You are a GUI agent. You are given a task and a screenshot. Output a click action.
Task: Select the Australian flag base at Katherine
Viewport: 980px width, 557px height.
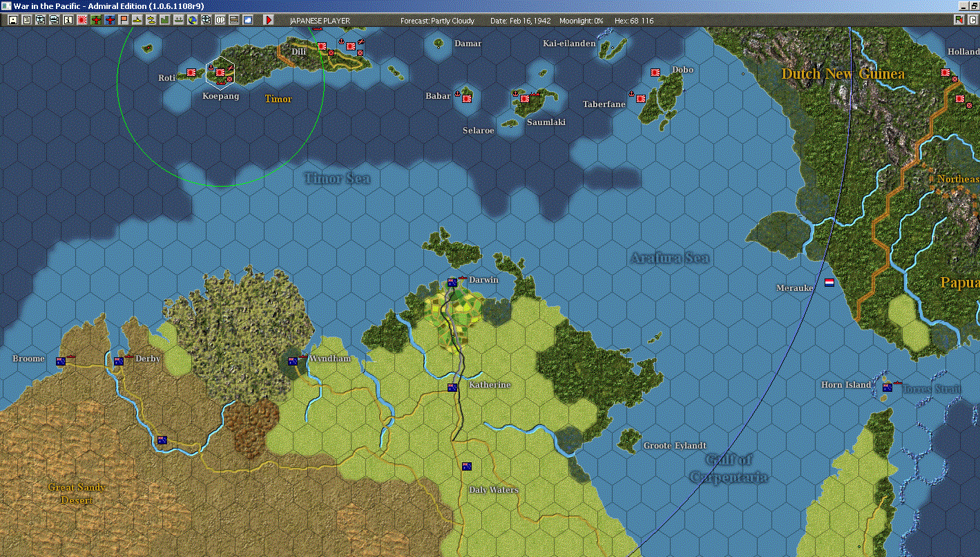point(452,387)
